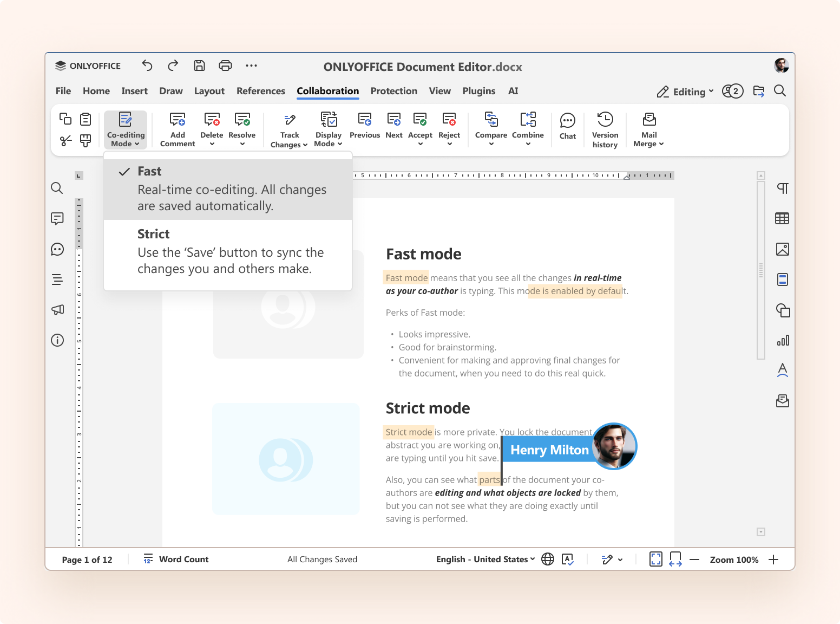Accept the current tracked change
The height and width of the screenshot is (624, 840).
(x=420, y=128)
